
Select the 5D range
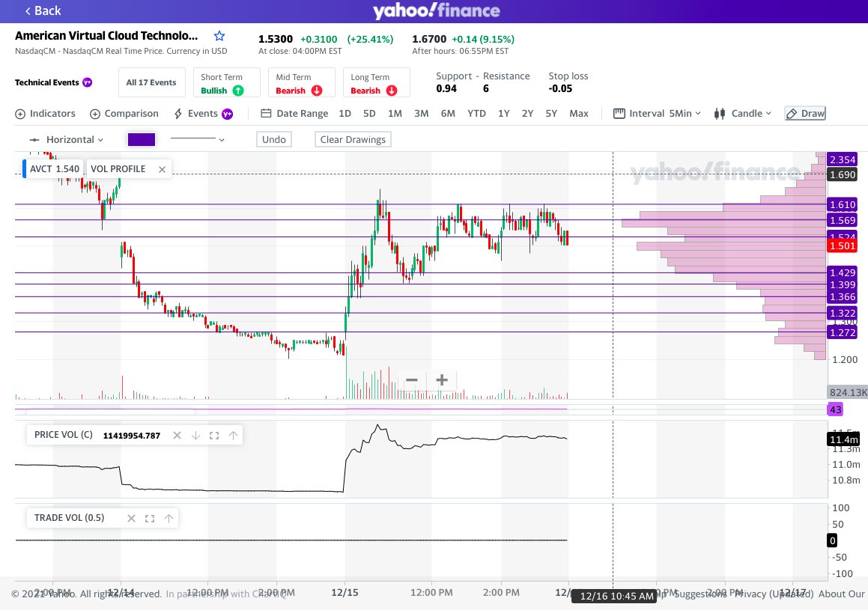pos(369,113)
